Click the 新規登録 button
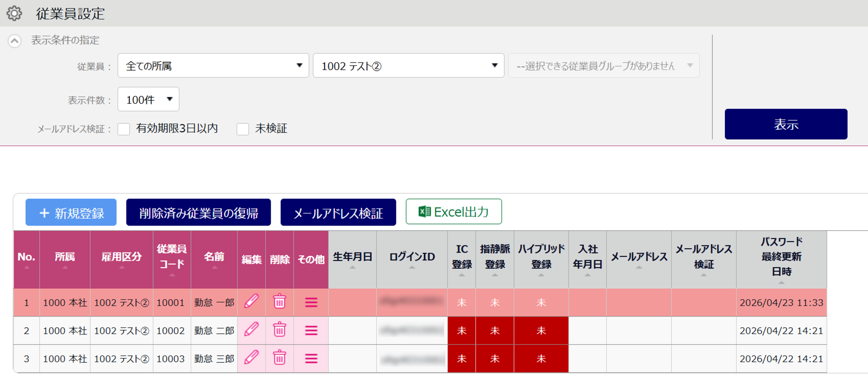Screen dimensions: 868x380 point(71,212)
